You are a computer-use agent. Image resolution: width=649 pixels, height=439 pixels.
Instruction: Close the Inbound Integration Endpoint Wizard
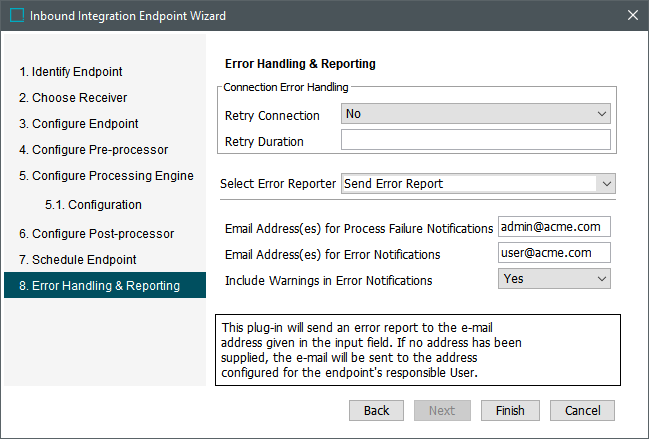pos(631,16)
